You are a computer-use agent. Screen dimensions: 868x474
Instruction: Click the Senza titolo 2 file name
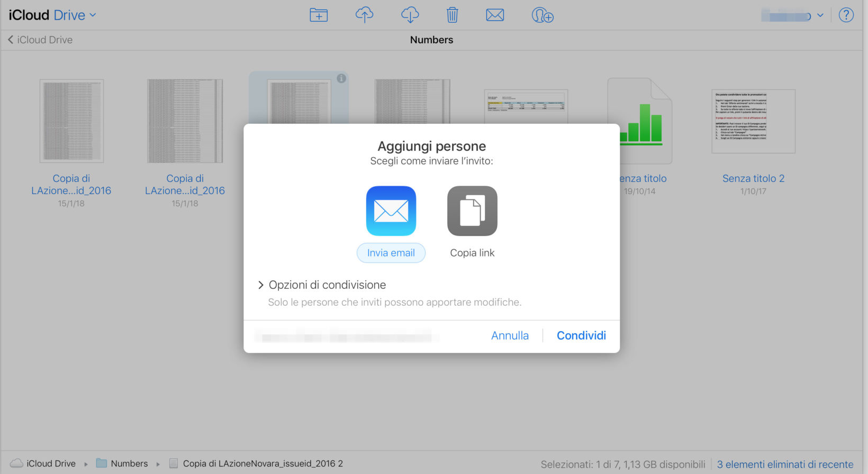pyautogui.click(x=753, y=178)
